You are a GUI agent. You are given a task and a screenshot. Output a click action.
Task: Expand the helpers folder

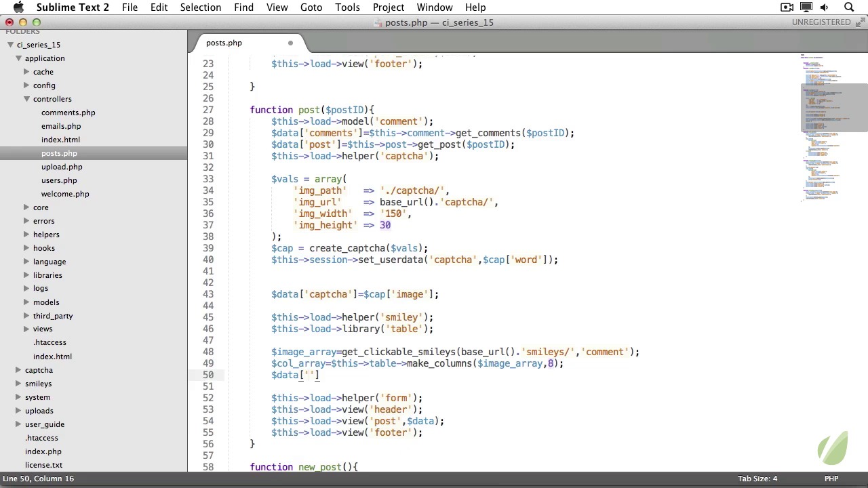pyautogui.click(x=26, y=235)
